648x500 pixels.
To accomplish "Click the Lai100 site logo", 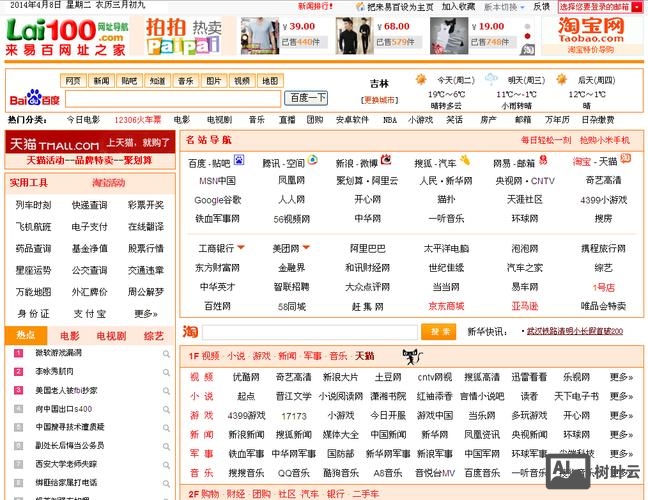I will point(66,37).
